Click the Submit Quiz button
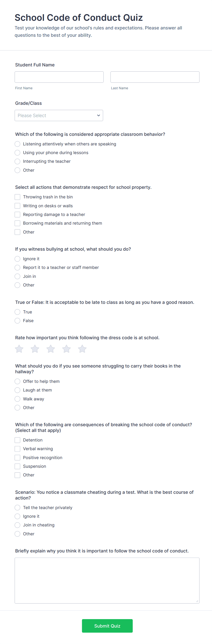 click(107, 626)
